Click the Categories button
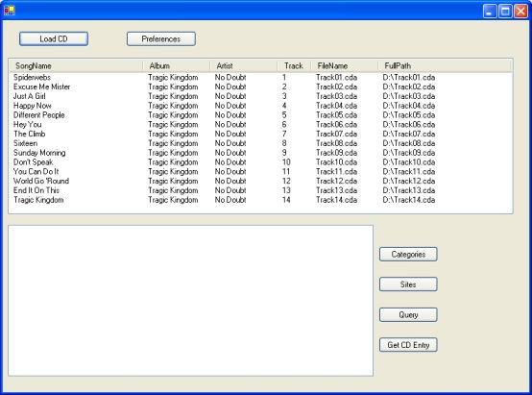 click(x=408, y=254)
